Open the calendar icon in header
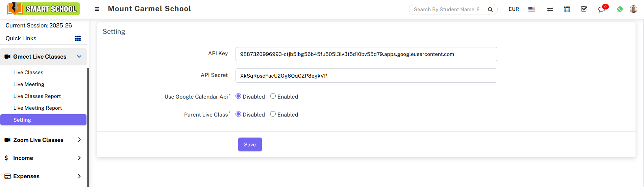The image size is (644, 187). 567,9
